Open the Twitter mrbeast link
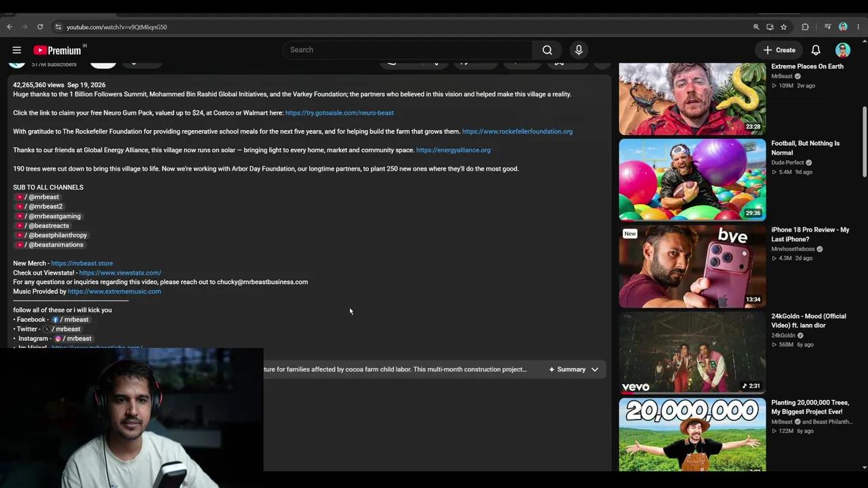868x488 pixels. (x=62, y=329)
